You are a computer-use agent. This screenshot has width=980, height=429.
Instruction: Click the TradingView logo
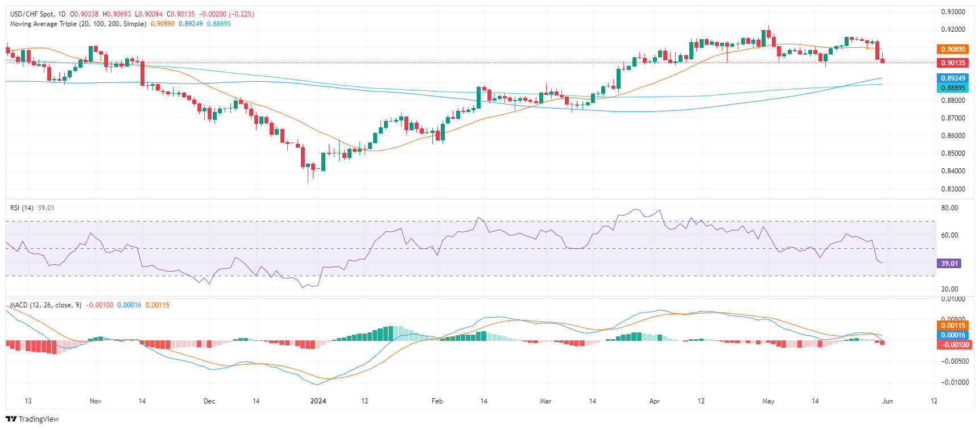click(32, 419)
